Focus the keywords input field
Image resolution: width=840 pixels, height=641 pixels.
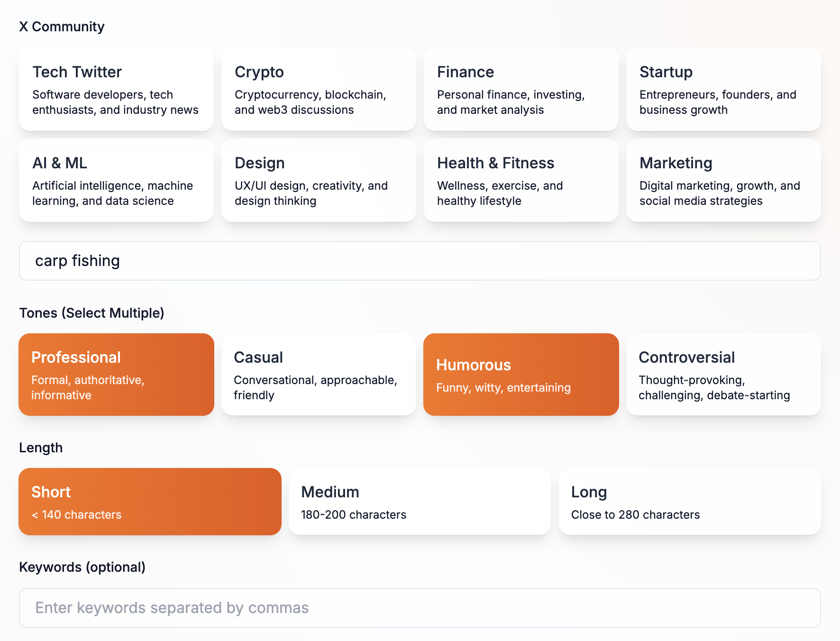[420, 608]
